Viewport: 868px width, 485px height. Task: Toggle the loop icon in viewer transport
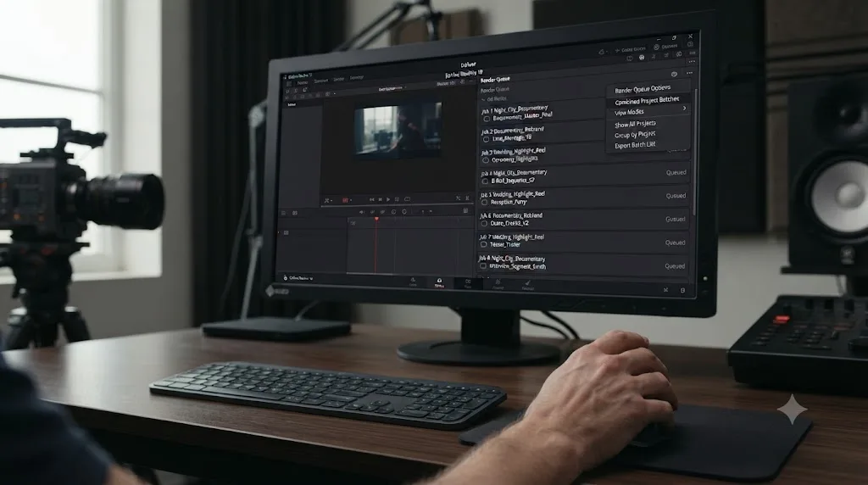click(408, 199)
